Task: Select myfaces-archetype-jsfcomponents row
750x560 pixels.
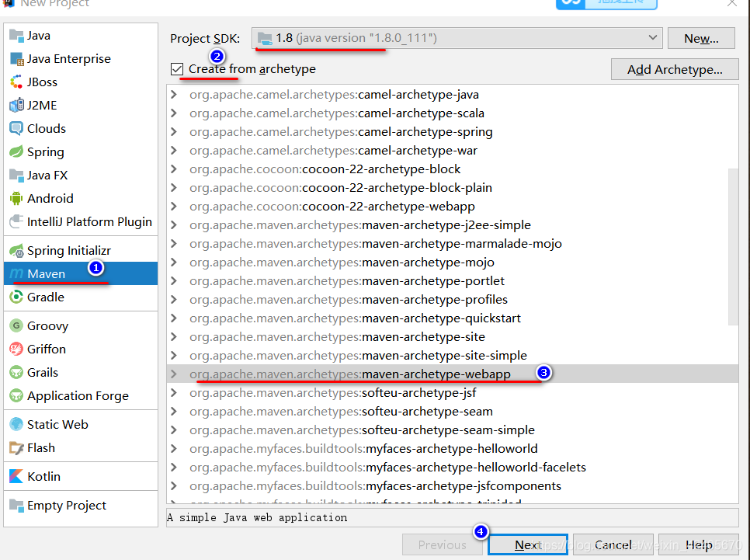Action: [452, 485]
